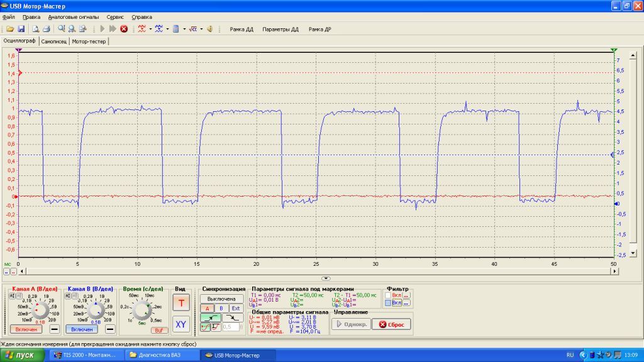
Task: Click the Параметры ДД button
Action: (280, 29)
